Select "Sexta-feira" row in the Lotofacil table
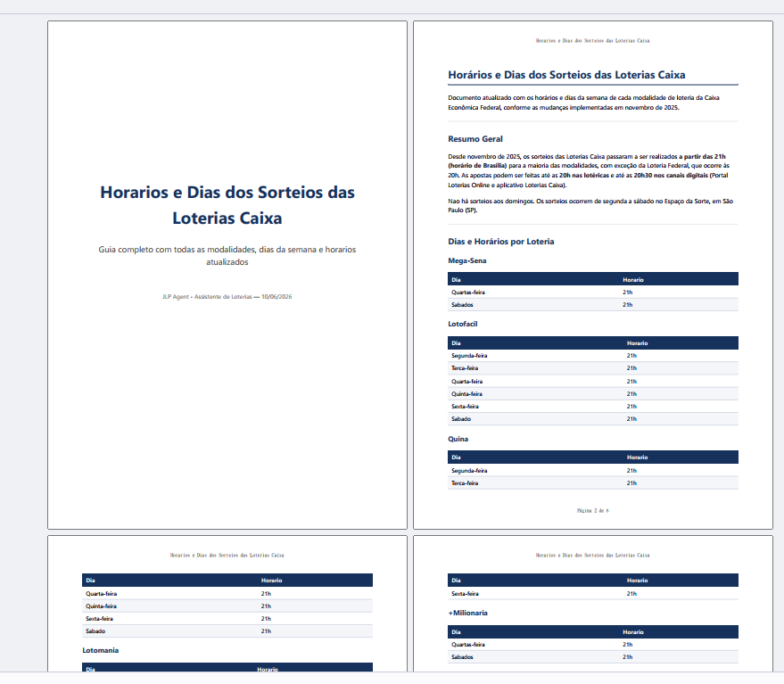The height and width of the screenshot is (684, 784). [593, 406]
